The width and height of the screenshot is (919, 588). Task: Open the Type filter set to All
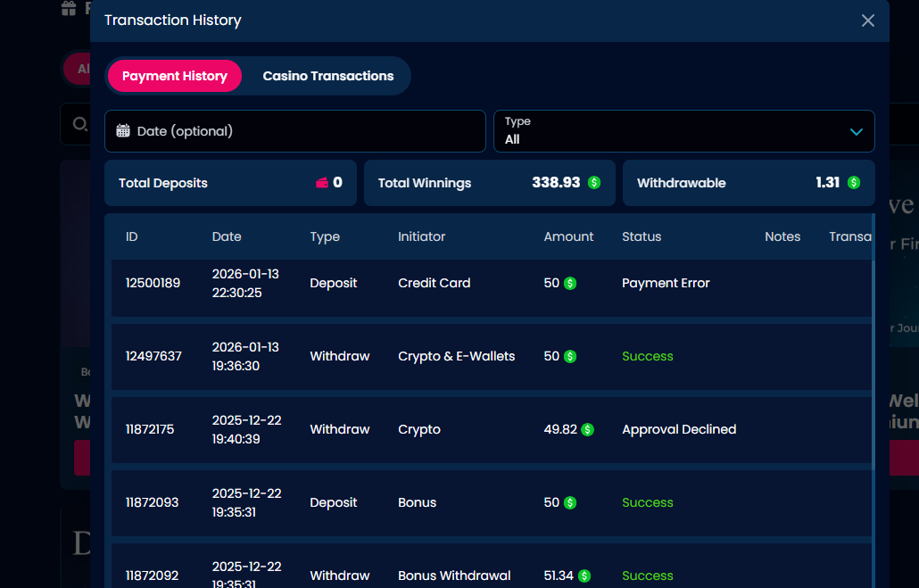683,131
